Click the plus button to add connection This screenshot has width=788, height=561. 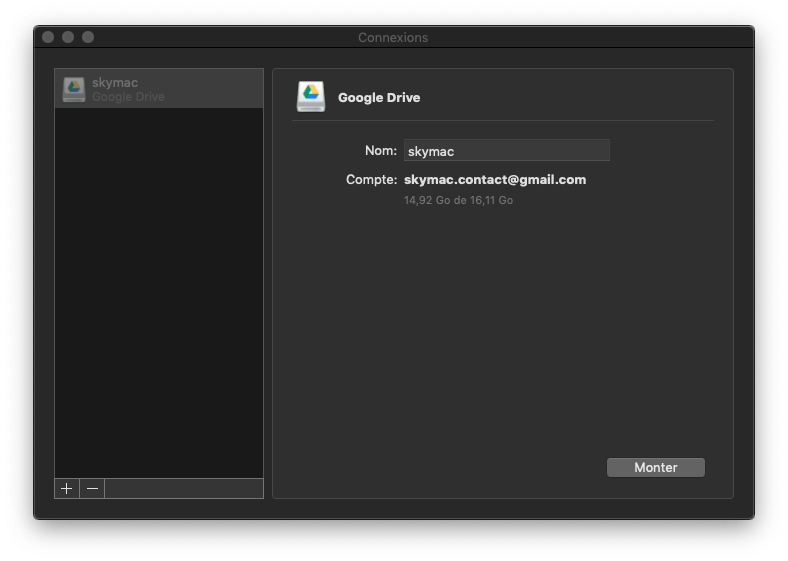click(x=66, y=489)
